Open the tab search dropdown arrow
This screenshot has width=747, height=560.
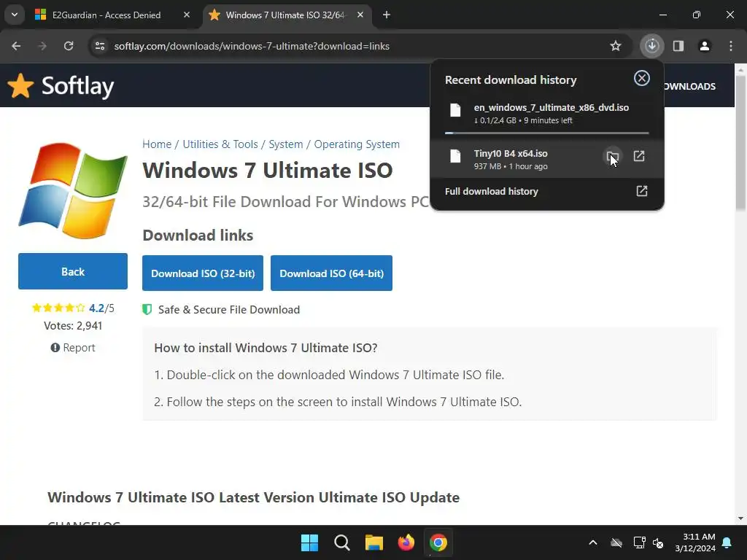15,15
